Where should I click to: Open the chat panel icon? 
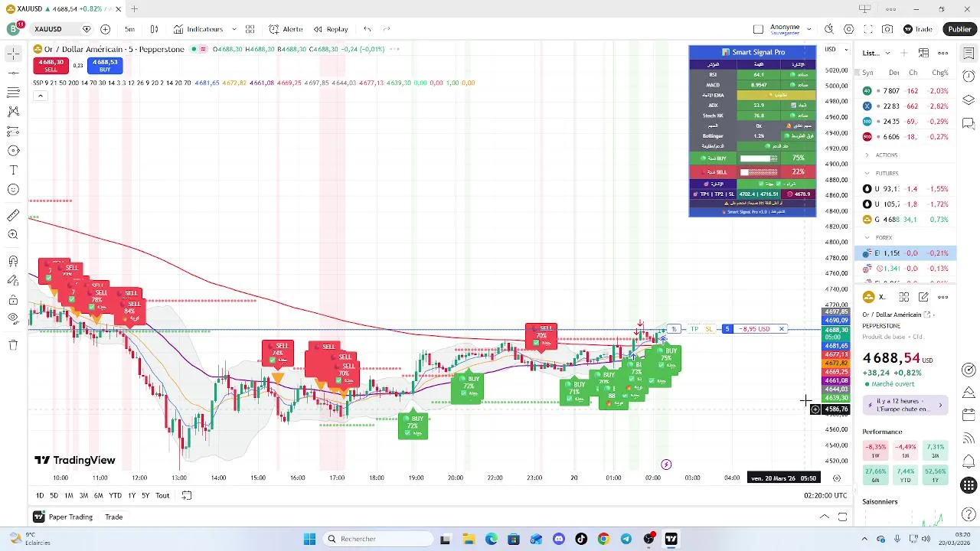[969, 123]
